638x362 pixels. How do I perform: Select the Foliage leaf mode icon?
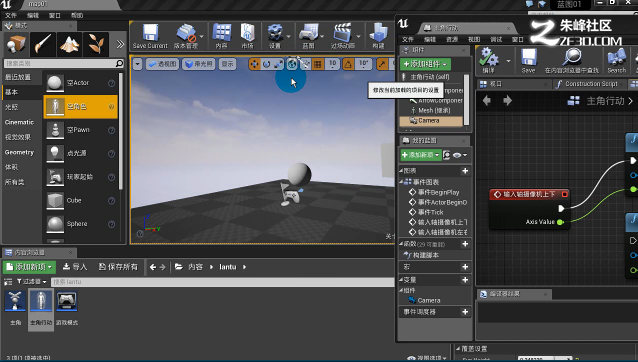click(x=96, y=44)
